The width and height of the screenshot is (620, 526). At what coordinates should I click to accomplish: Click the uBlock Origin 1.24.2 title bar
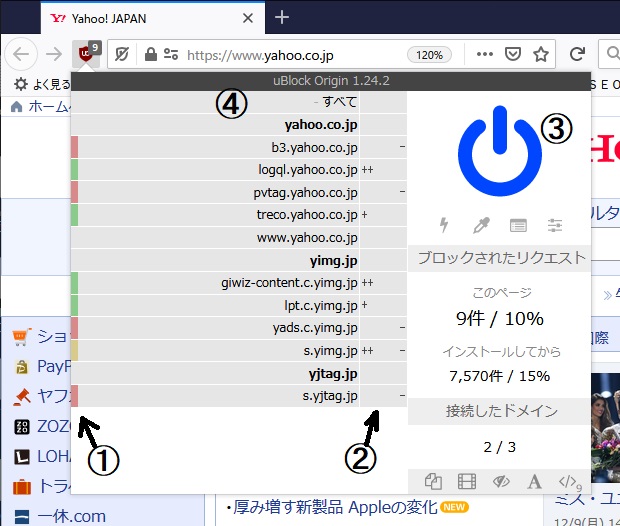331,81
